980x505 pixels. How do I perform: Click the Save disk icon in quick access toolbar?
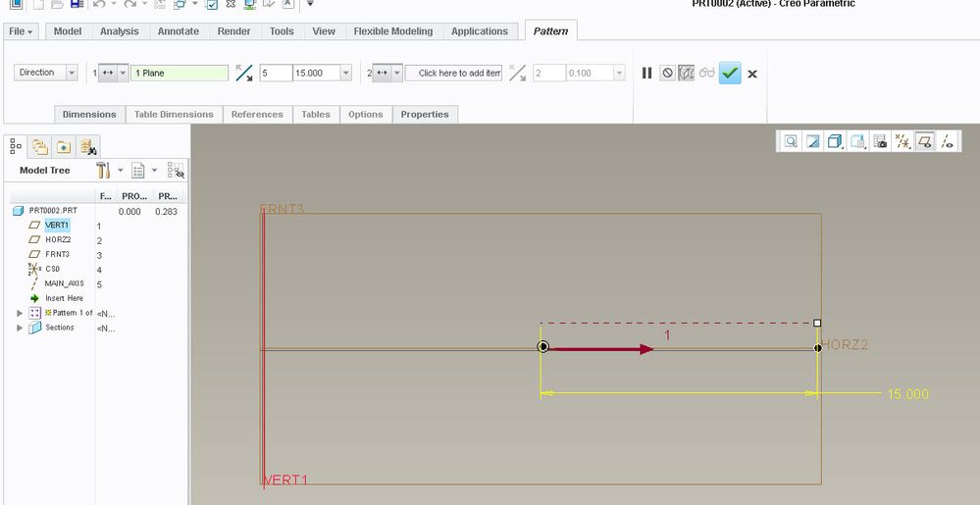[x=77, y=4]
